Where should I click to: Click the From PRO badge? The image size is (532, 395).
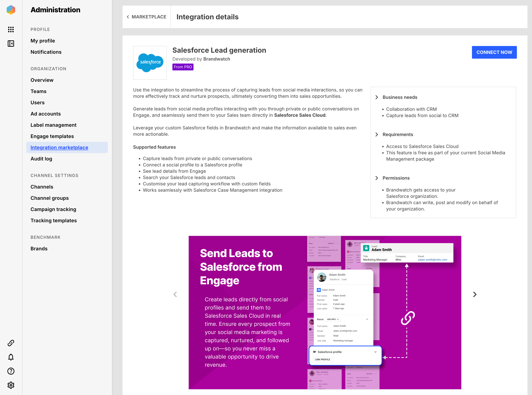pyautogui.click(x=183, y=67)
